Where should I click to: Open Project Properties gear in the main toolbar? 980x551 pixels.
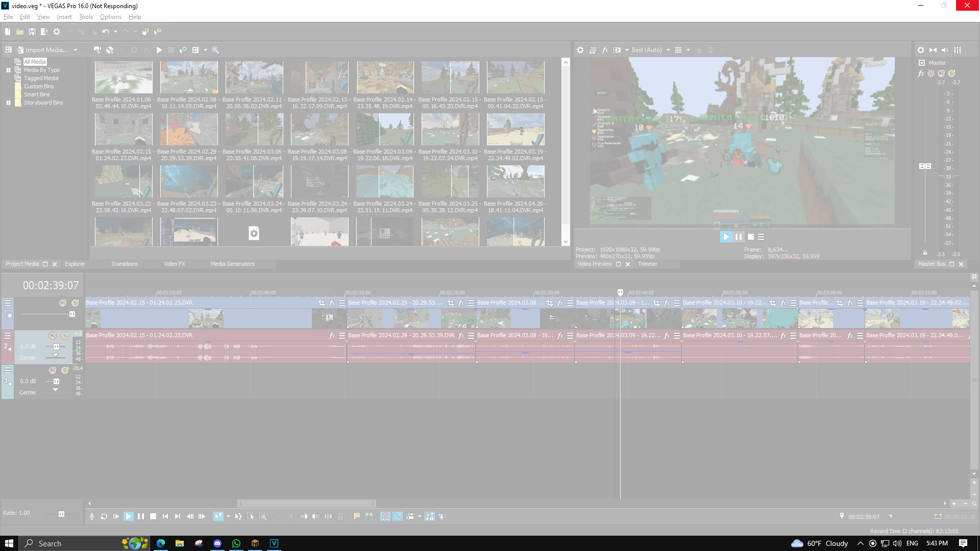tap(57, 32)
